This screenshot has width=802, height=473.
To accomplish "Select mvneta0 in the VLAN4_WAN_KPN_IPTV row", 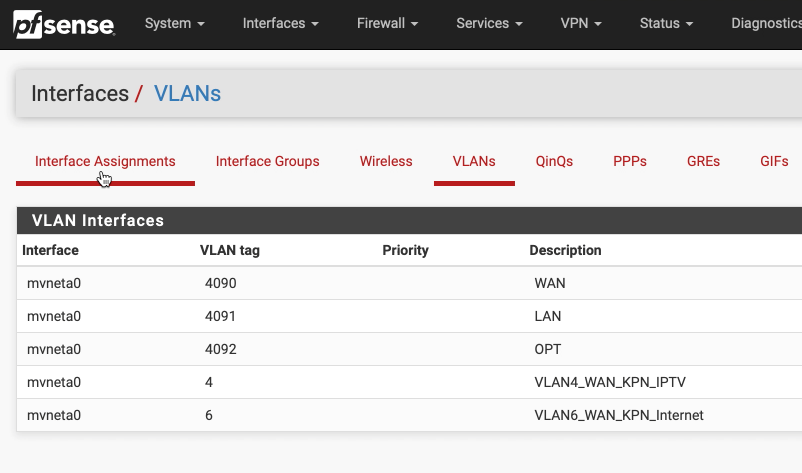I will 54,382.
